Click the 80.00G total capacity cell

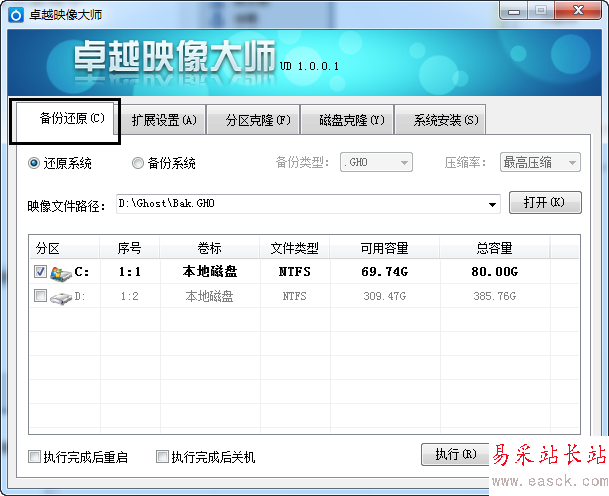pyautogui.click(x=494, y=272)
